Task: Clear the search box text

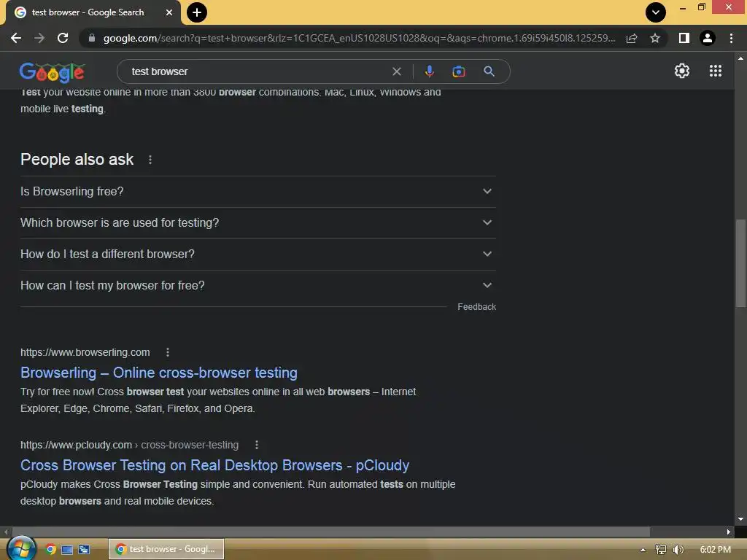Action: pos(396,71)
